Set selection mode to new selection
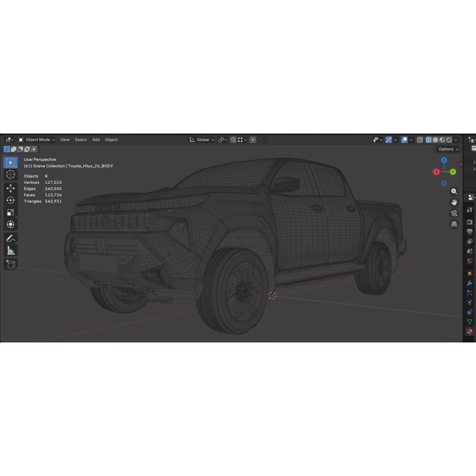 pyautogui.click(x=7, y=149)
